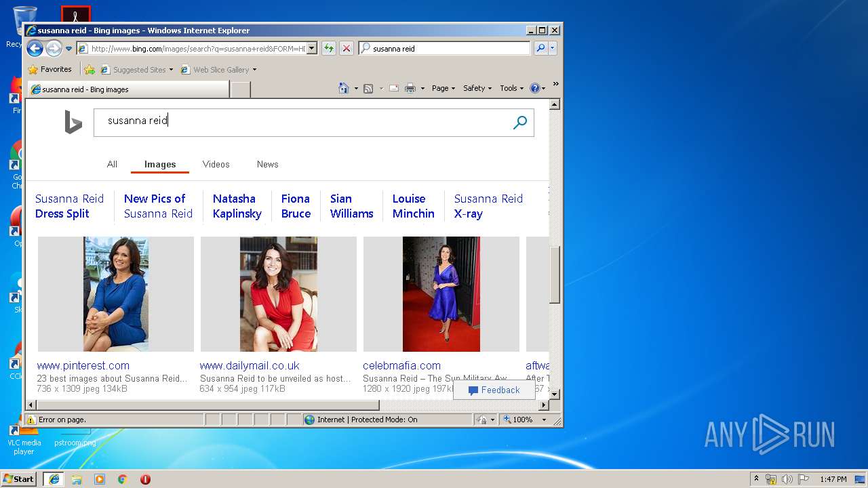Viewport: 868px width, 488px height.
Task: Open the Safety menu
Action: coord(477,88)
